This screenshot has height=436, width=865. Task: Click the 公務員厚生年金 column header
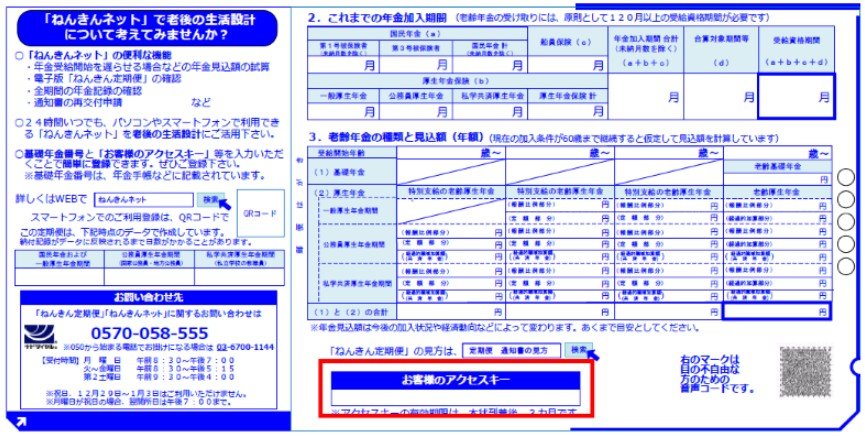416,95
